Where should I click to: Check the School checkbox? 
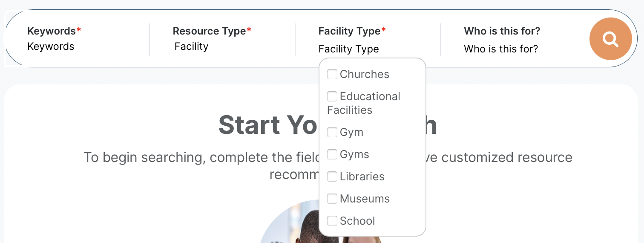332,221
